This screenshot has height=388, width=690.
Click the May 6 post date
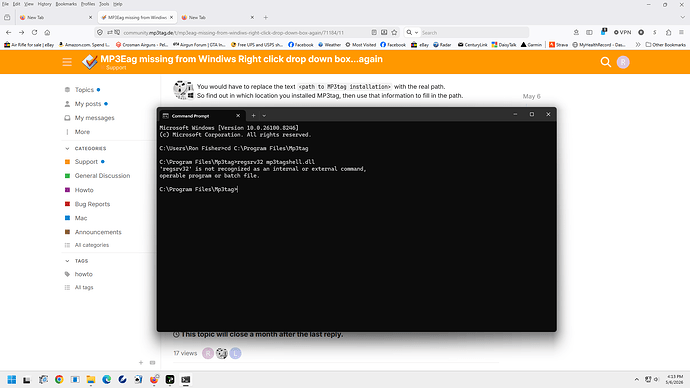[531, 96]
